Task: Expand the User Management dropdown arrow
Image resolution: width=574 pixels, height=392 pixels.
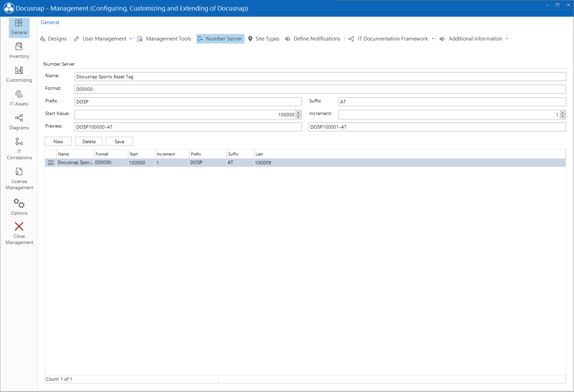Action: pos(131,39)
